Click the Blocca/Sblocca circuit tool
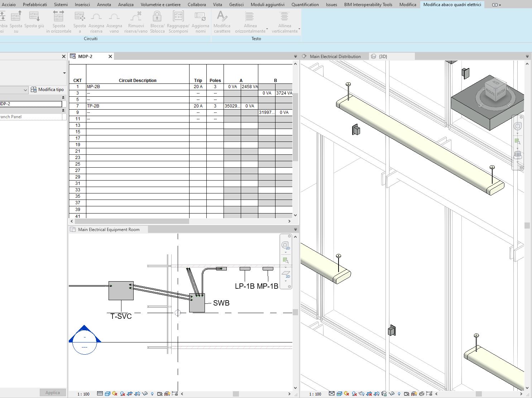This screenshot has height=398, width=532. click(x=157, y=21)
